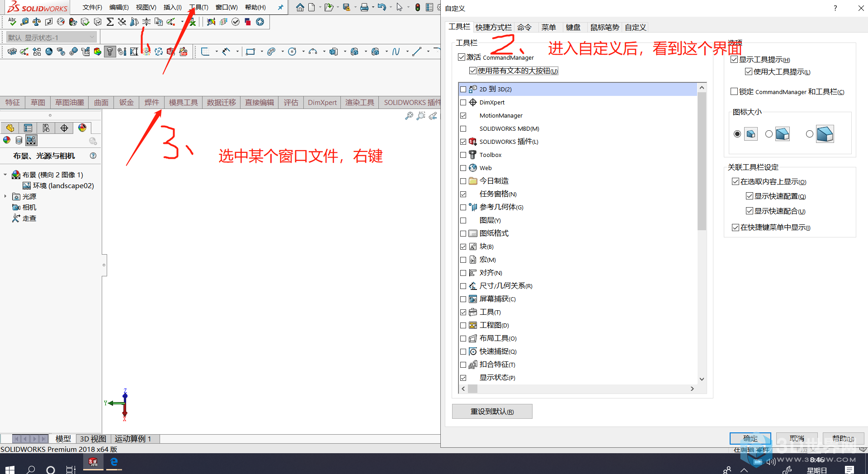The image size is (868, 474).
Task: Switch to the 3D 视图 bottom tab
Action: click(93, 439)
